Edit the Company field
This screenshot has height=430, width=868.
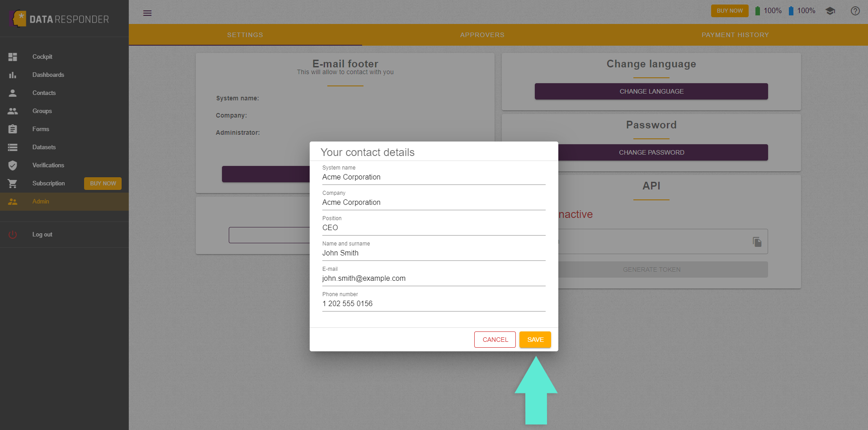click(x=434, y=203)
